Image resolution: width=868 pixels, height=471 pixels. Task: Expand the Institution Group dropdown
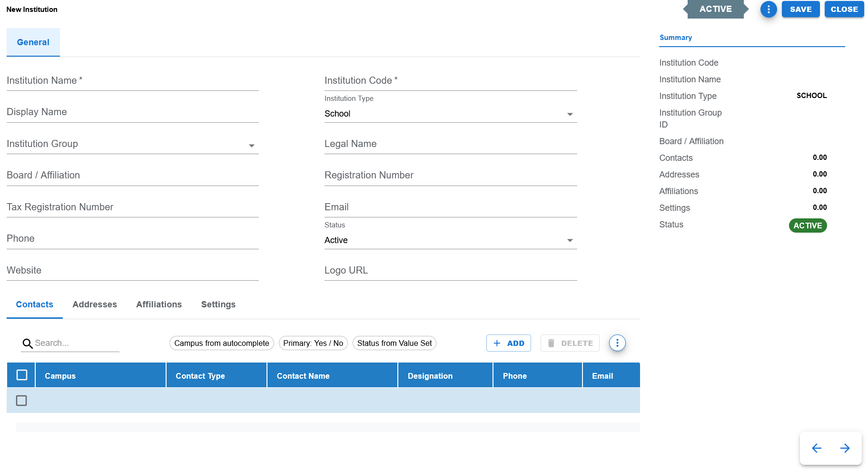133,144
